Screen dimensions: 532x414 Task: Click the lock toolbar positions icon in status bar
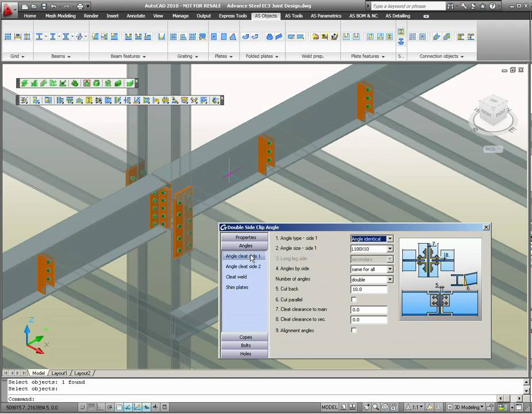(490, 407)
